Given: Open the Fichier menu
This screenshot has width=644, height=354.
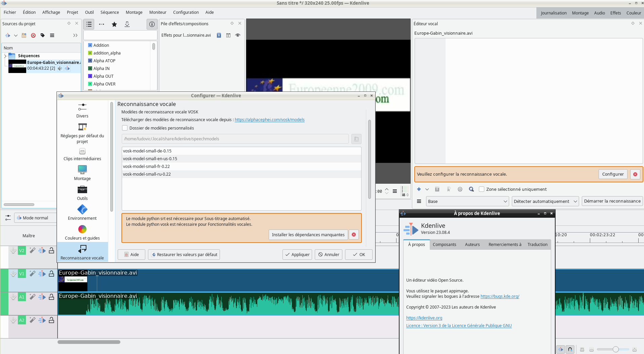Looking at the screenshot, I should pyautogui.click(x=10, y=12).
